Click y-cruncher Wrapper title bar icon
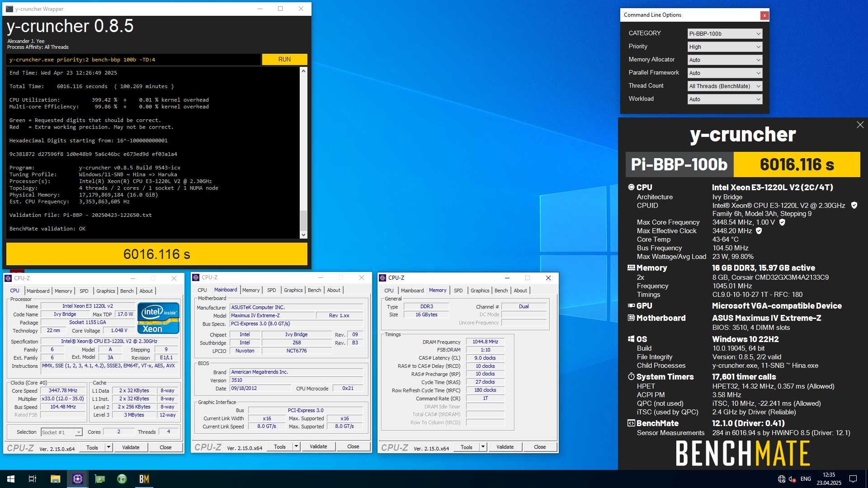 (9, 9)
